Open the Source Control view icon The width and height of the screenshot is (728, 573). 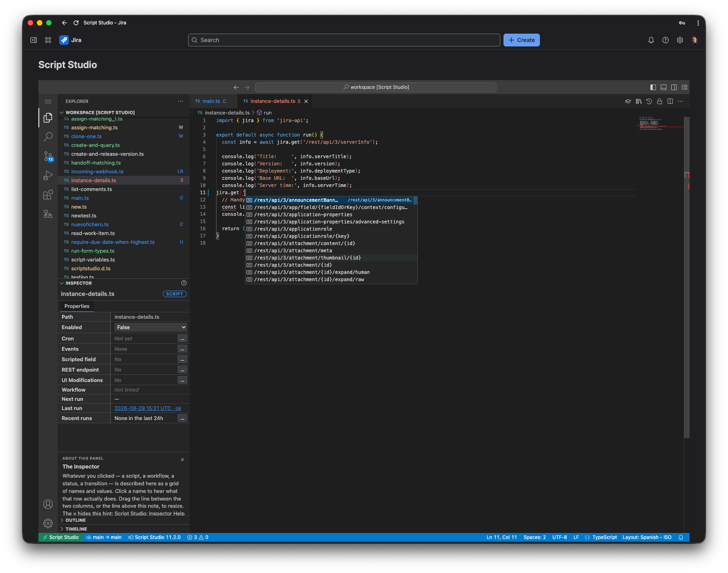(x=48, y=156)
